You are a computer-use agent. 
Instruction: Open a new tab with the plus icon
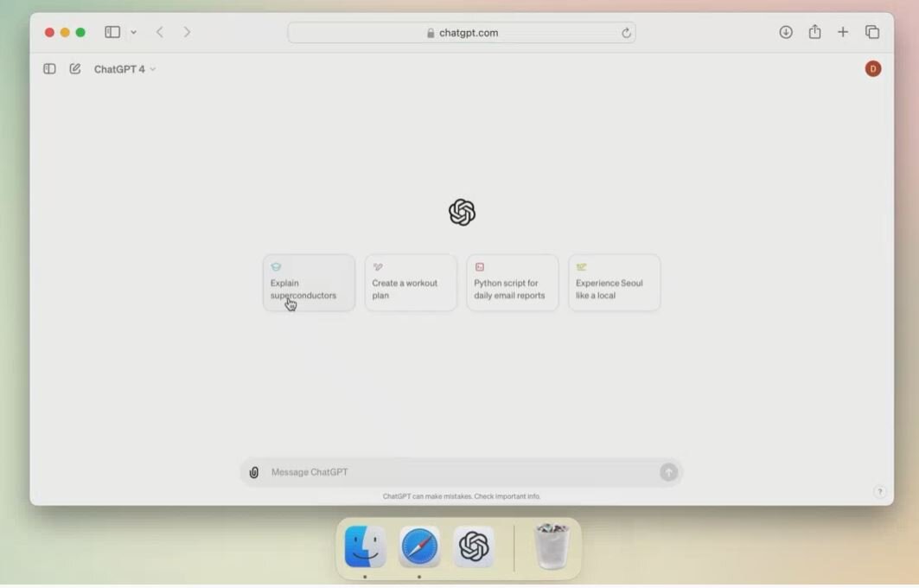click(x=843, y=32)
